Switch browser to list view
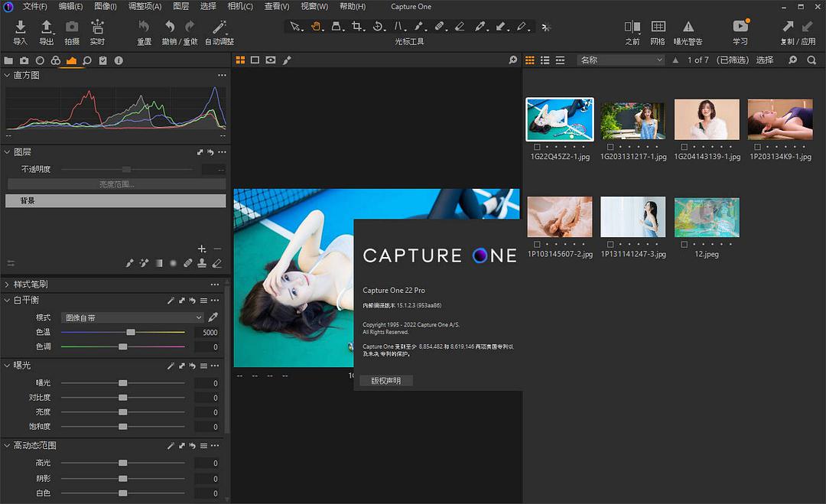 pyautogui.click(x=545, y=60)
